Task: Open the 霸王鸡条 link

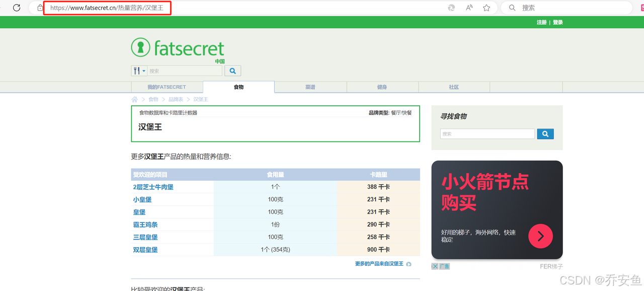Action: 145,225
